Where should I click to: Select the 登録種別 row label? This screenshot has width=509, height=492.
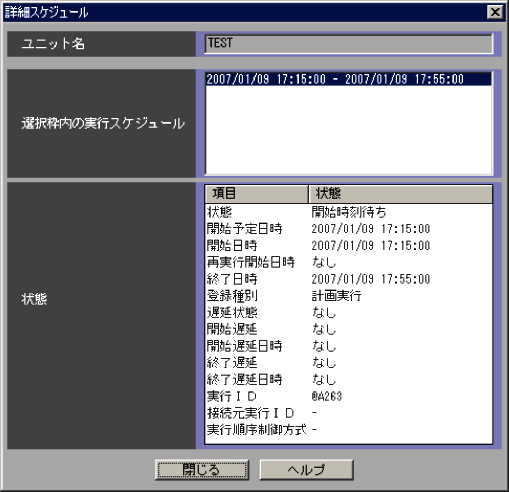[232, 296]
